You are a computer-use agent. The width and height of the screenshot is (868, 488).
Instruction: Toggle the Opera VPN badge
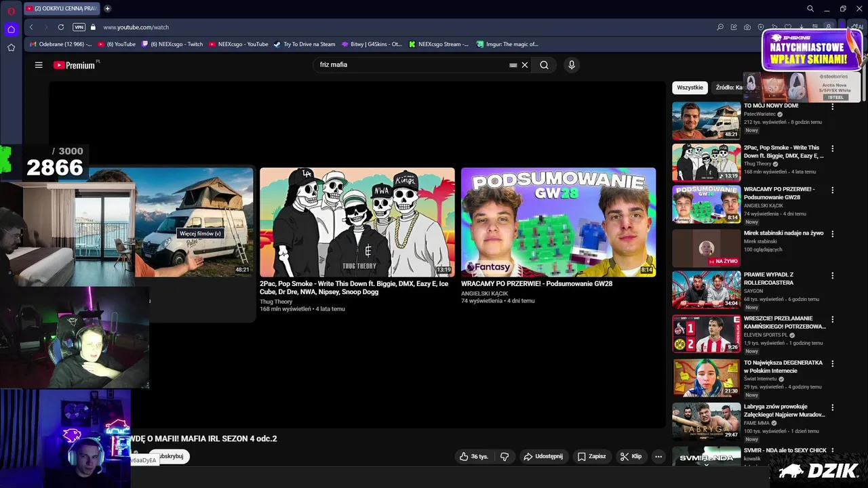[79, 27]
